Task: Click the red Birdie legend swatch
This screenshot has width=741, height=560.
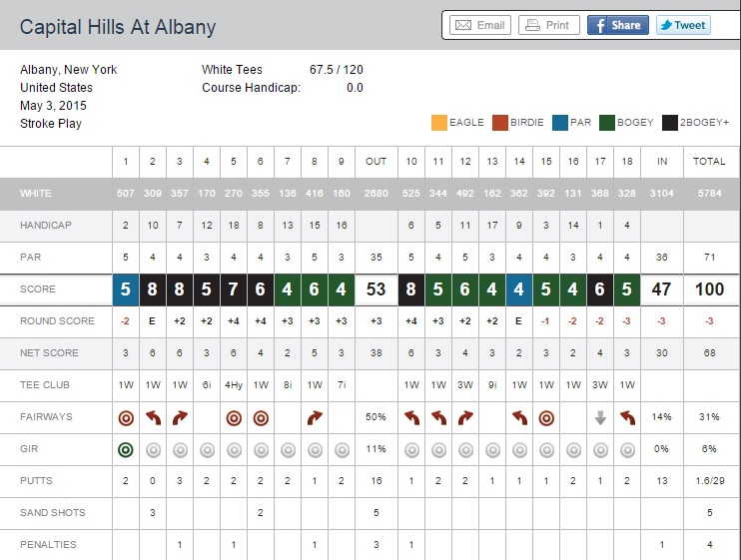Action: pos(501,123)
